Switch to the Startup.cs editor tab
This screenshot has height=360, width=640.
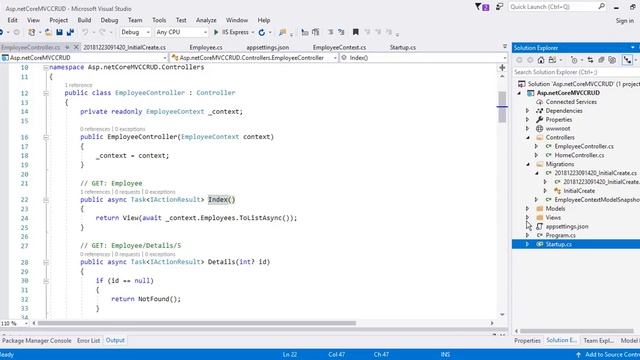pos(402,47)
